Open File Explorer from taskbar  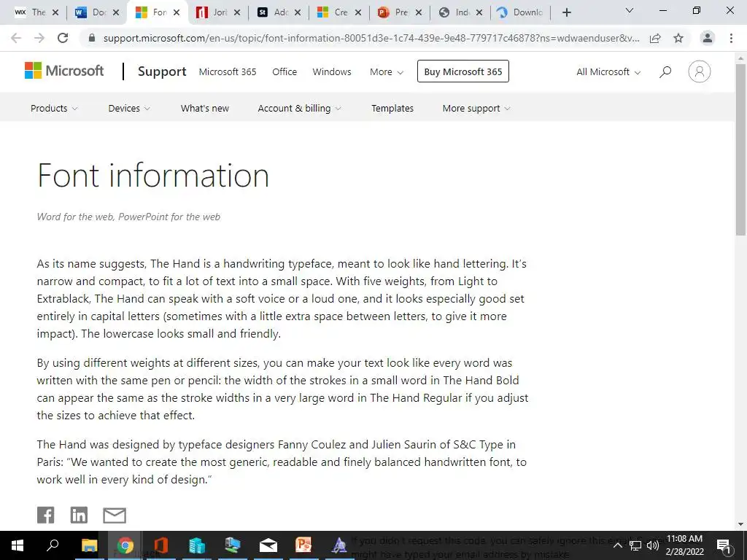(89, 545)
